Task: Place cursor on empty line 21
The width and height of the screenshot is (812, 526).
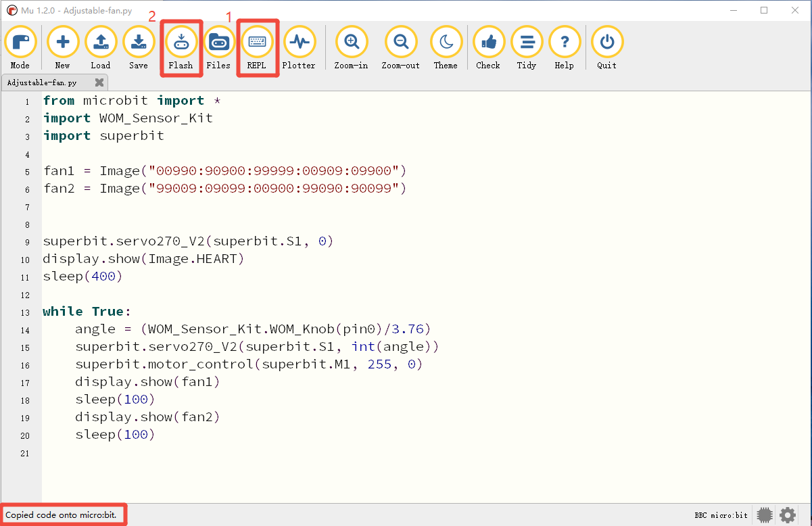Action: (426, 452)
